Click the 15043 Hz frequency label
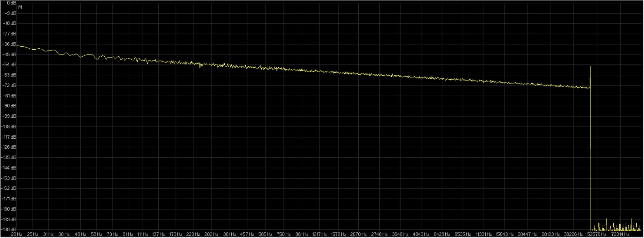644x238 pixels. pos(504,235)
